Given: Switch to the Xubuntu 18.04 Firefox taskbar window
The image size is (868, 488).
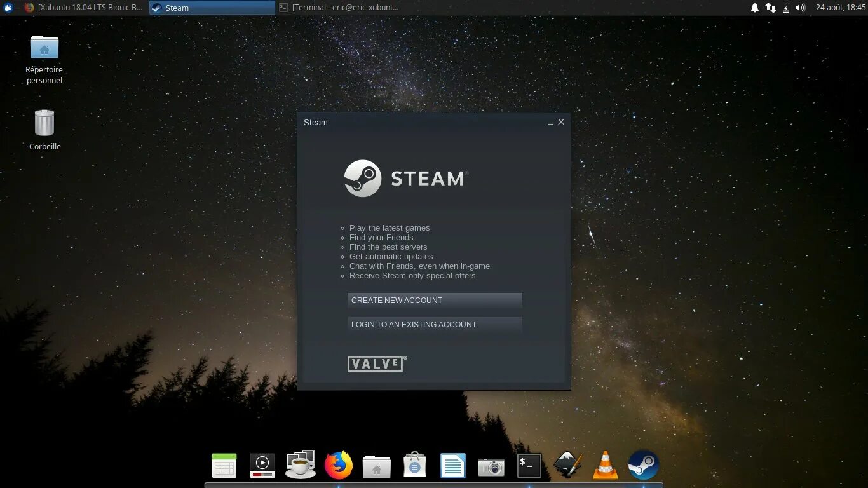Looking at the screenshot, I should point(83,8).
